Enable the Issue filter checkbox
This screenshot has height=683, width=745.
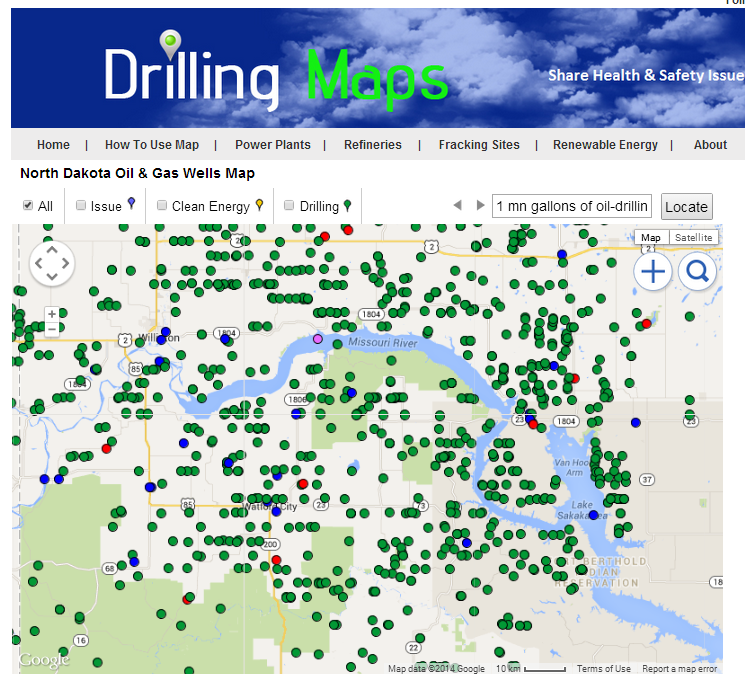point(81,205)
